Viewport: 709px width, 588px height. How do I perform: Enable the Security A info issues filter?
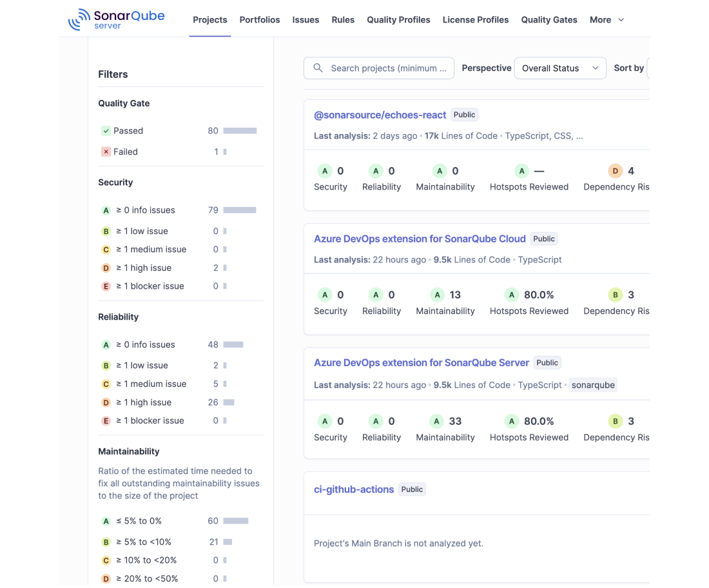[179, 210]
